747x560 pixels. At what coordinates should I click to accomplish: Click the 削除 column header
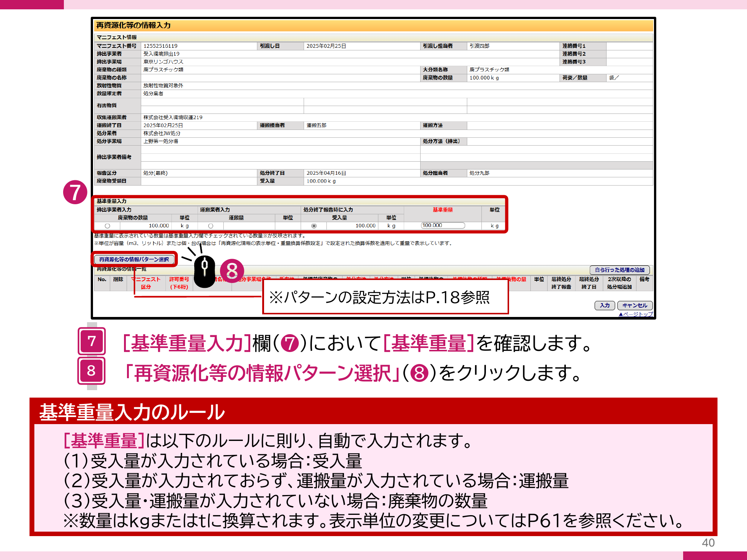click(118, 279)
